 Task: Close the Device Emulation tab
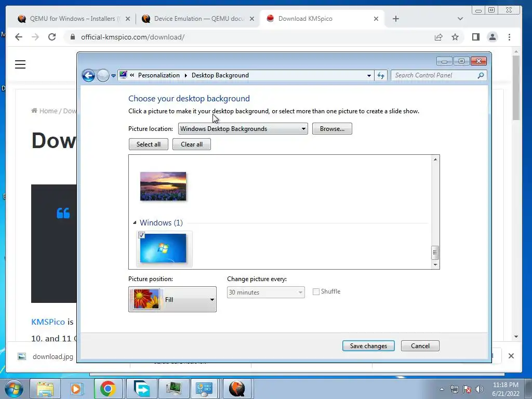[252, 19]
